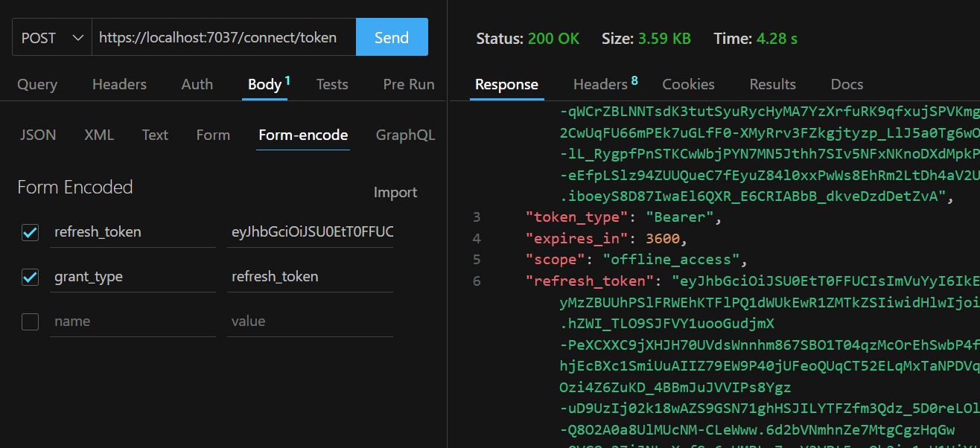980x448 pixels.
Task: Click the empty value placeholder field
Action: [x=310, y=321]
